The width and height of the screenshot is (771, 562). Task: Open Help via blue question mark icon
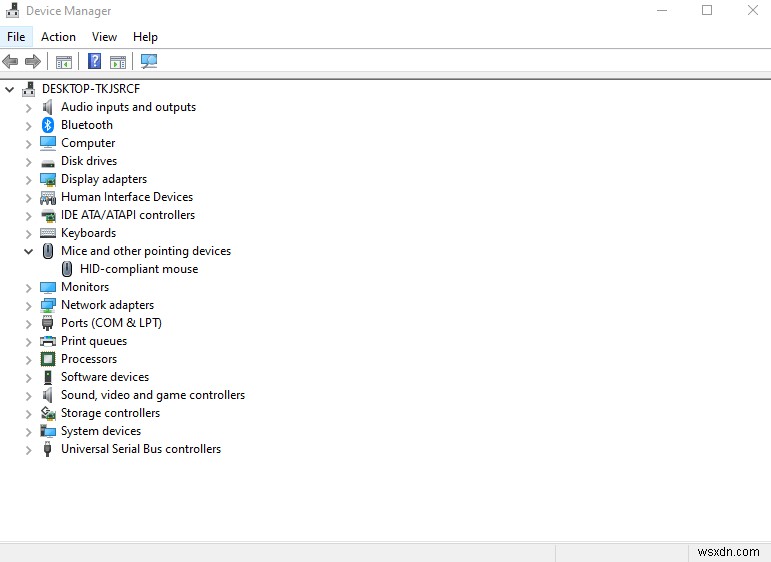tap(94, 61)
